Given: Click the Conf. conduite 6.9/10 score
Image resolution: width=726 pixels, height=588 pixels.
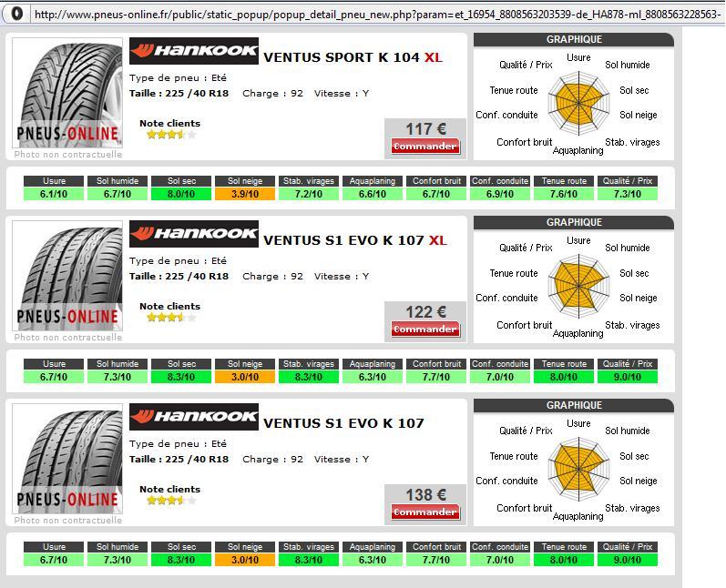Looking at the screenshot, I should coord(500,194).
